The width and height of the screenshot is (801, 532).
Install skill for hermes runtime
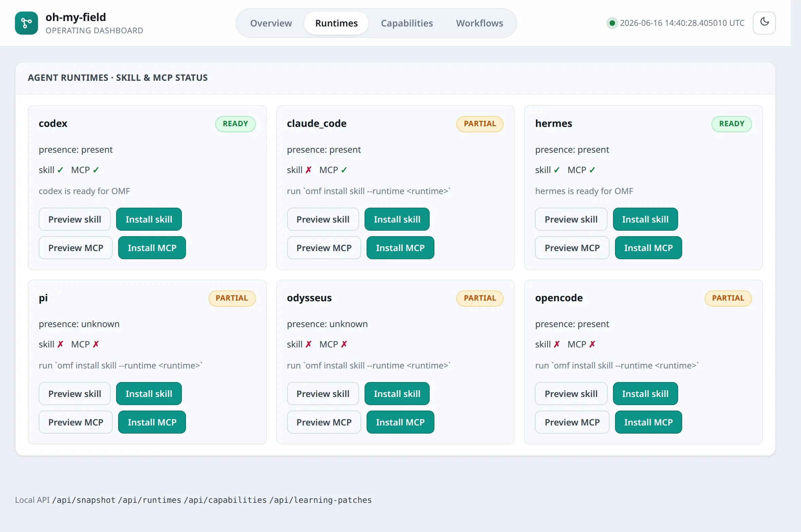click(645, 219)
